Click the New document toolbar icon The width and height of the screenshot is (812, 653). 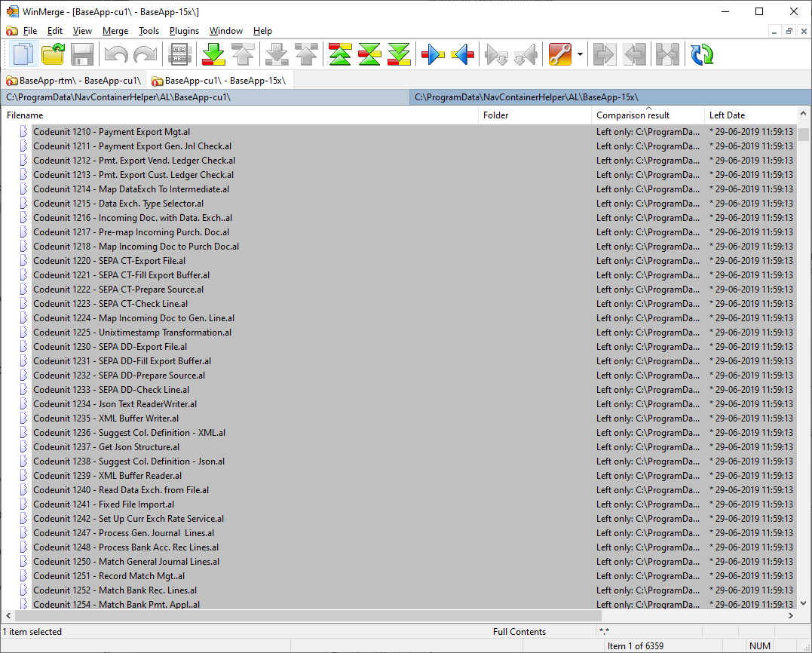pos(23,54)
